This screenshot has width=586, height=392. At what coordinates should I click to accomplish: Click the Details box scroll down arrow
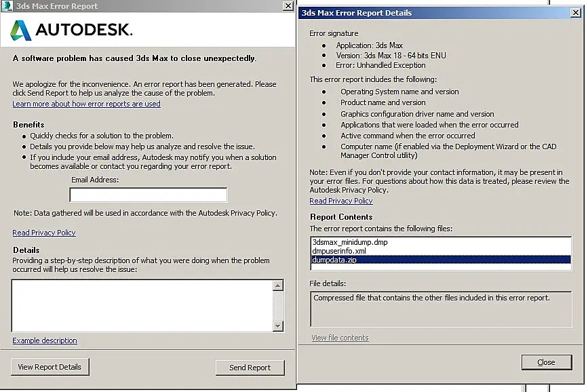[x=277, y=326]
